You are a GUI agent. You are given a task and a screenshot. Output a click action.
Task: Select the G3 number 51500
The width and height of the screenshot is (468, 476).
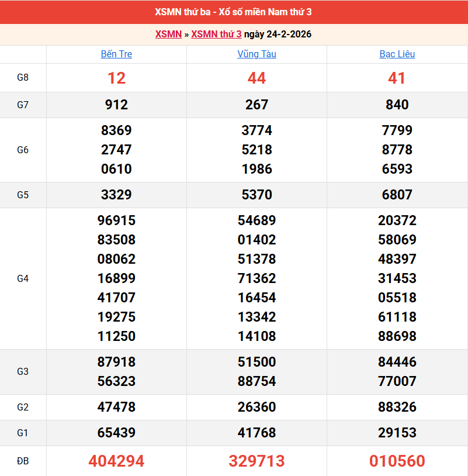click(256, 362)
